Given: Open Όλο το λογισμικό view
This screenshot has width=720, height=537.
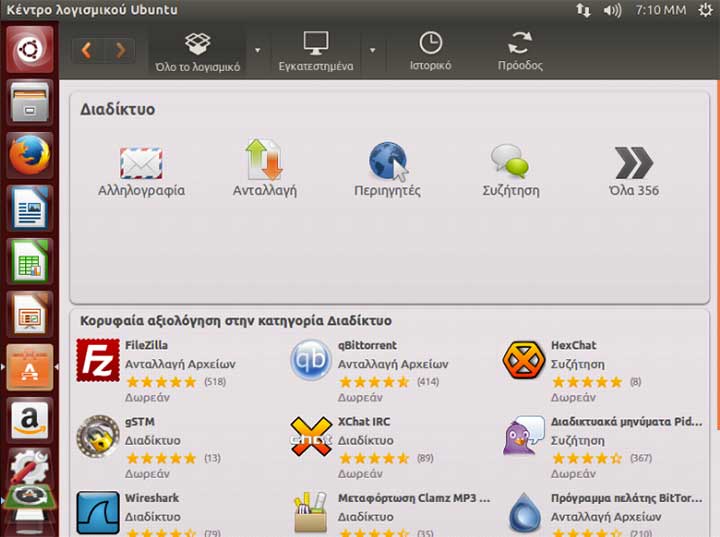Looking at the screenshot, I should pyautogui.click(x=197, y=51).
